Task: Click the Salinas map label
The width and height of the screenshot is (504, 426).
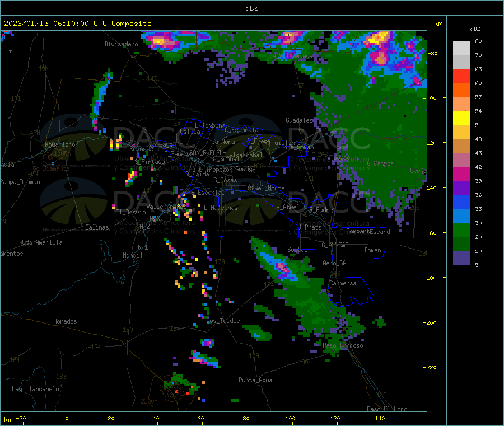Action: [97, 227]
